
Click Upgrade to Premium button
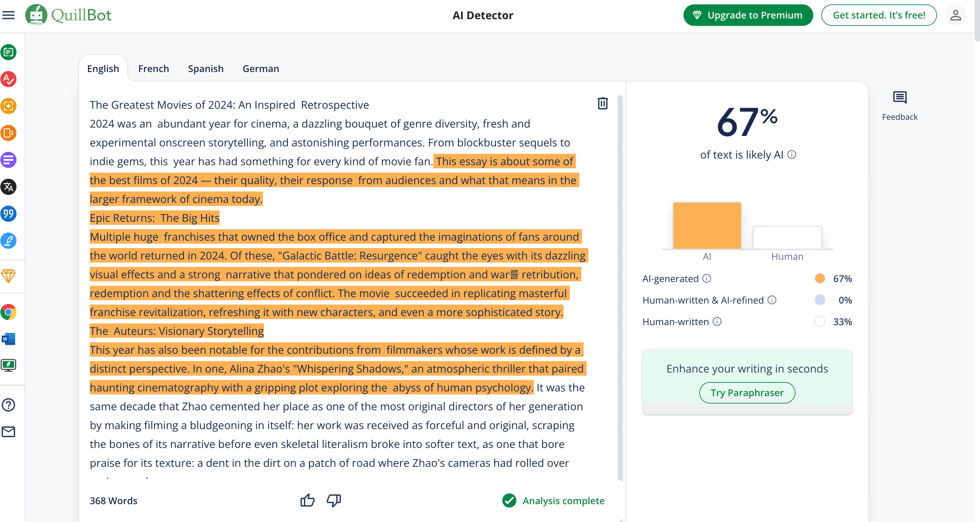[748, 15]
